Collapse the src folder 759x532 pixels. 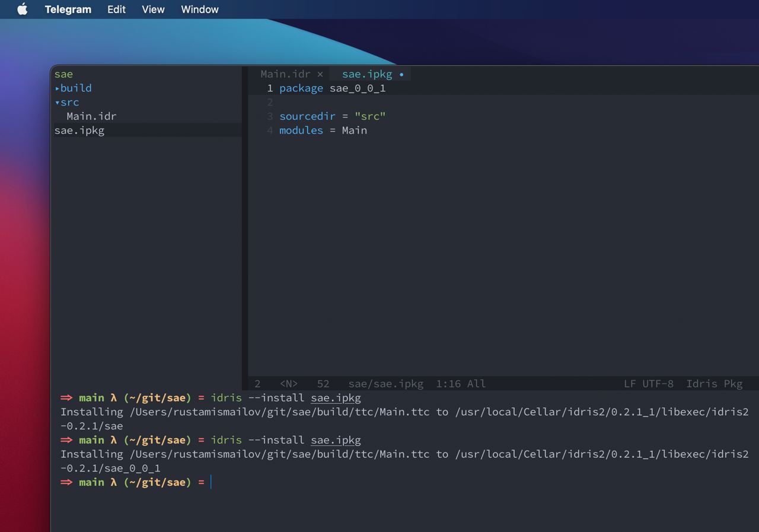coord(67,102)
